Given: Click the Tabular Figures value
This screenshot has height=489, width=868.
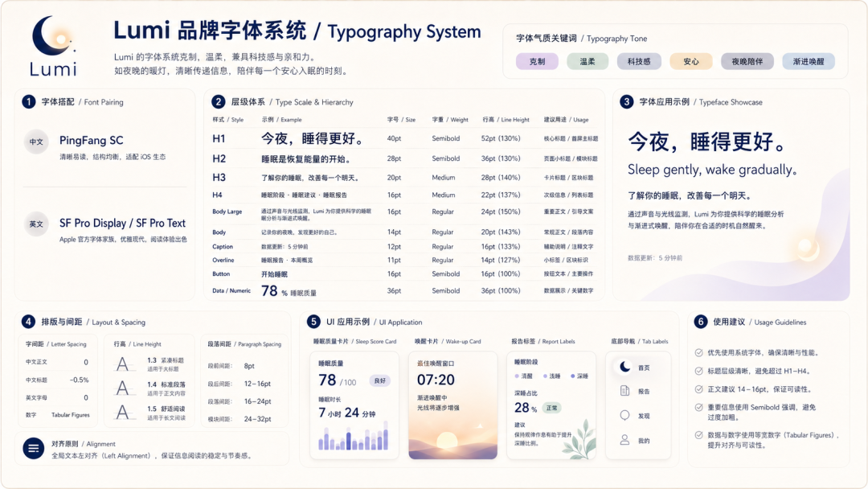Looking at the screenshot, I should point(70,415).
